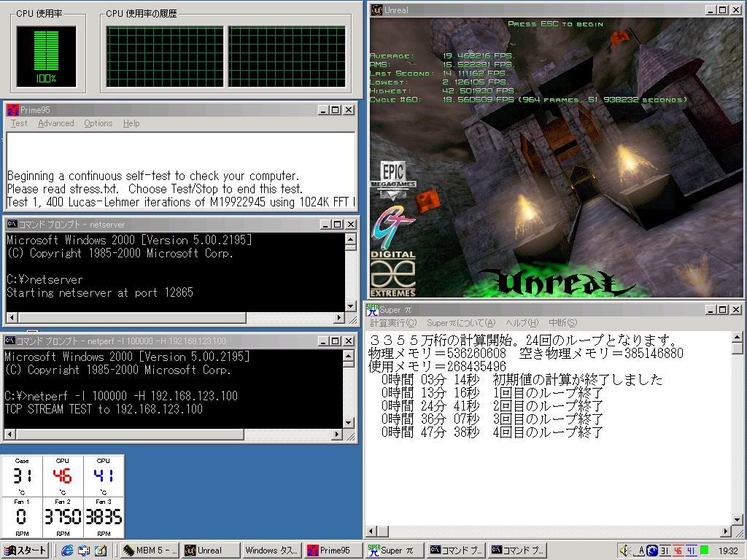Viewport: 747px width, 560px height.
Task: Click netserver horizontal scrollbar thumb
Action: point(132,318)
